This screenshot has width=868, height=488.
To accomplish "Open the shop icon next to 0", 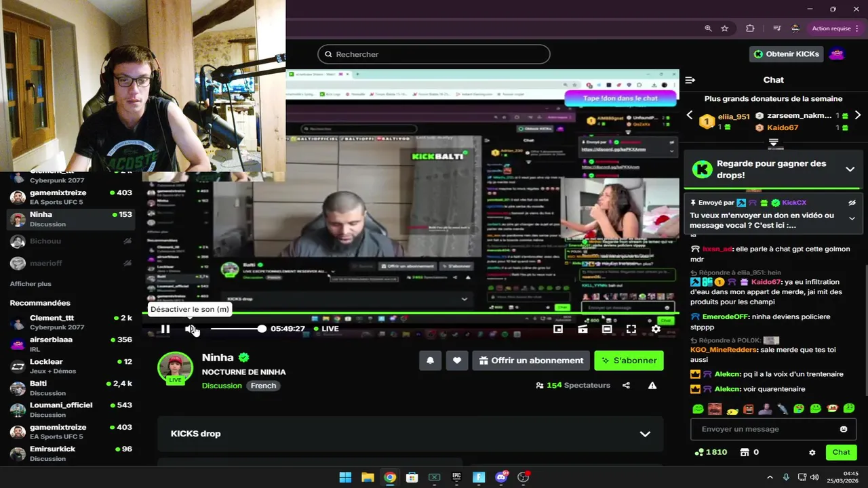I will coord(744,452).
